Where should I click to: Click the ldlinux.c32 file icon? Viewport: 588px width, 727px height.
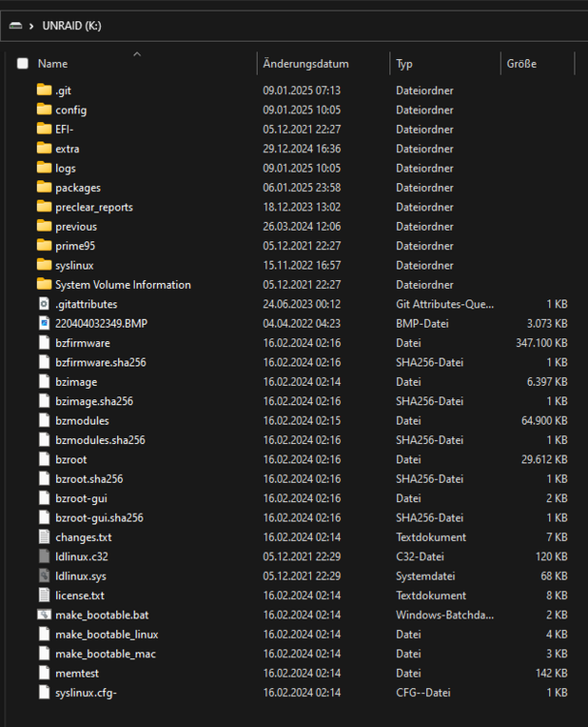44,556
